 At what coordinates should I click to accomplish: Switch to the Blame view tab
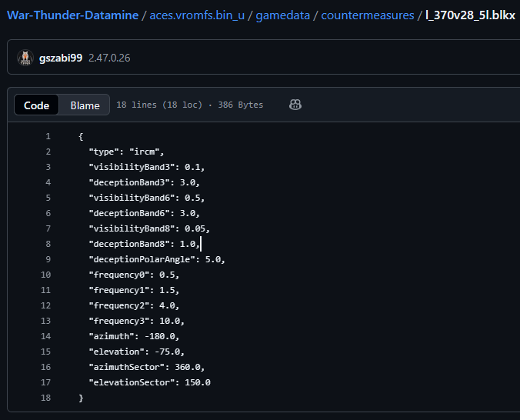pos(85,105)
